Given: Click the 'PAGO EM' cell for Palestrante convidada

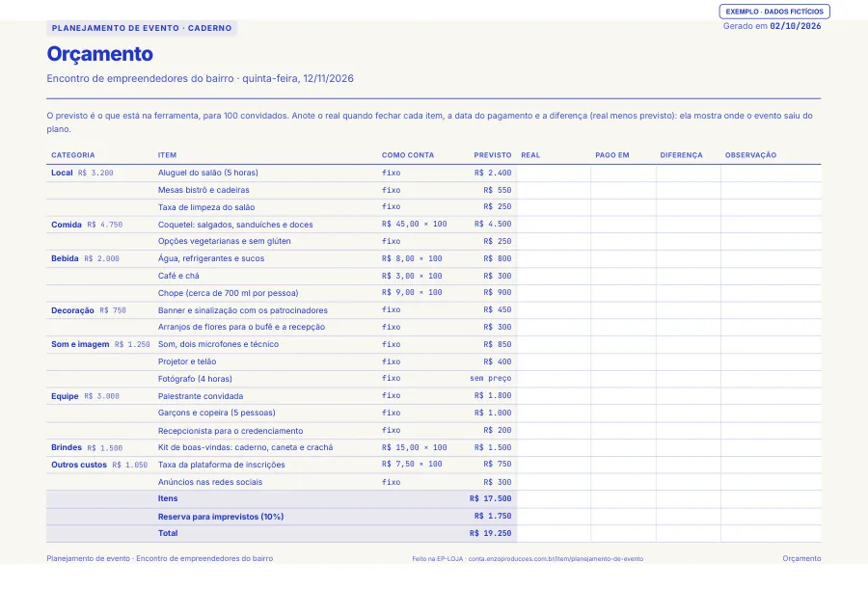Looking at the screenshot, I should (623, 396).
